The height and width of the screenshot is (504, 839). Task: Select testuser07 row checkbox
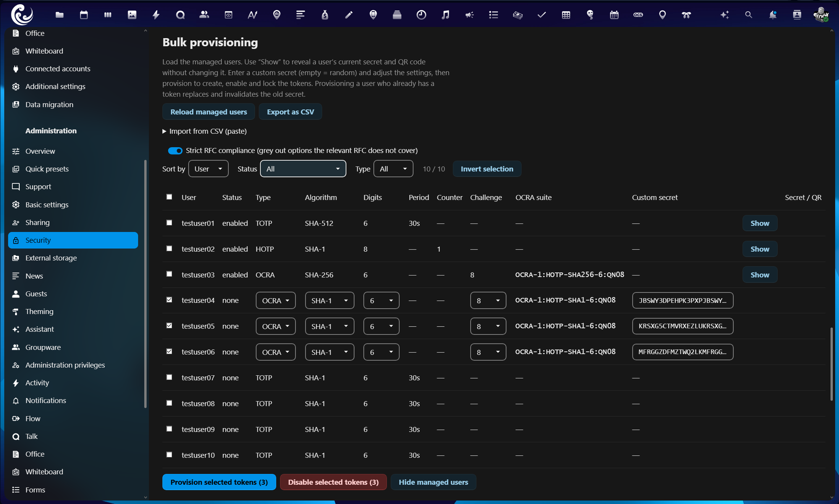169,377
